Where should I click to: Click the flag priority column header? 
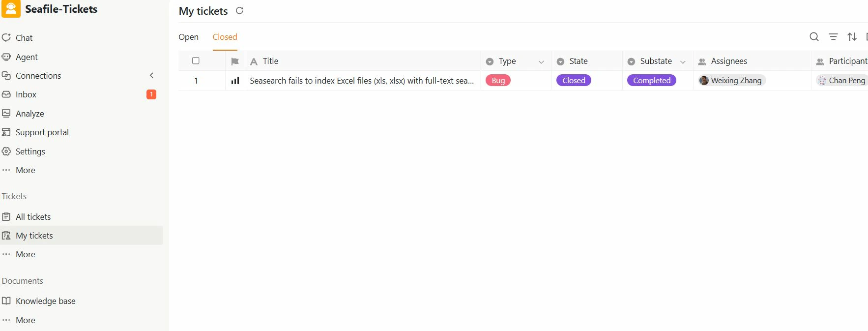[x=235, y=61]
